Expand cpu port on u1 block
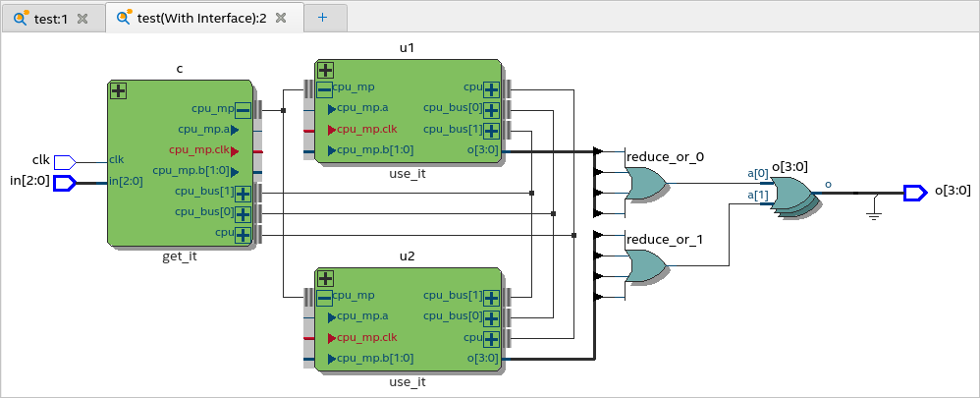Image resolution: width=980 pixels, height=398 pixels. [x=491, y=90]
